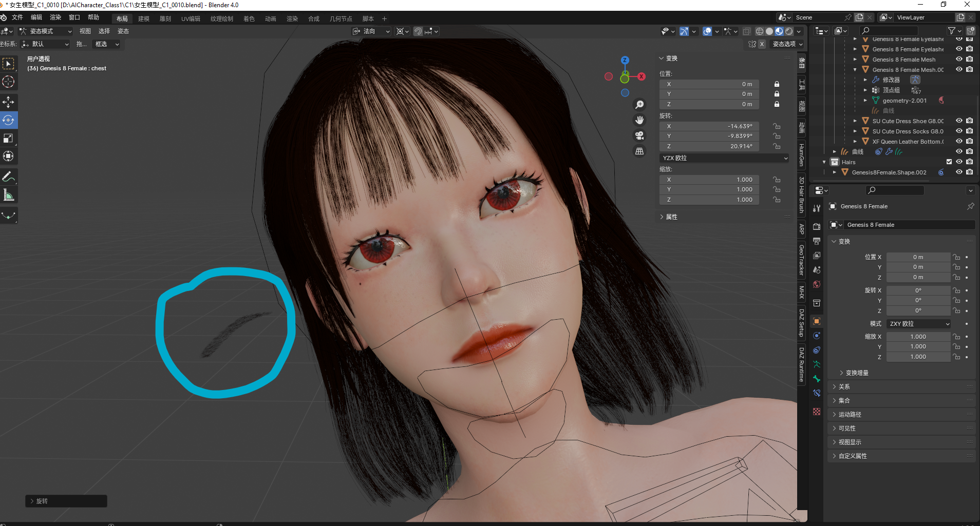Toggle camera view with camera icon
The height and width of the screenshot is (526, 980).
pyautogui.click(x=639, y=135)
